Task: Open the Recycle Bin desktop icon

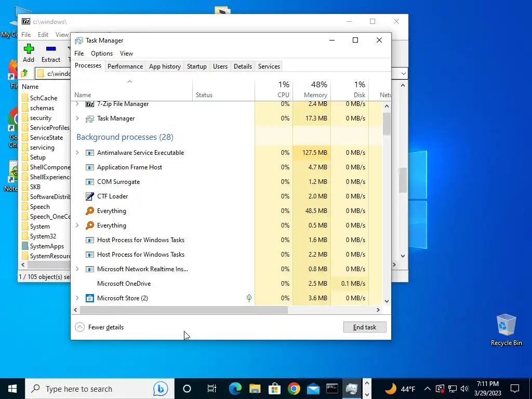Action: pos(506,330)
